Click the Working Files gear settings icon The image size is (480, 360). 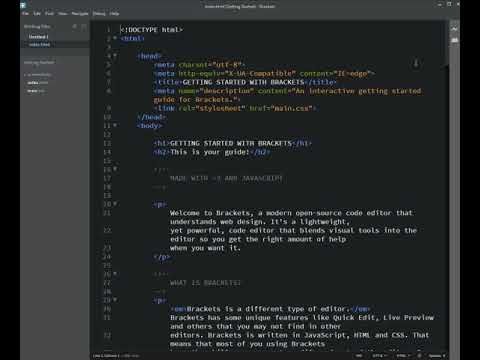click(x=75, y=27)
